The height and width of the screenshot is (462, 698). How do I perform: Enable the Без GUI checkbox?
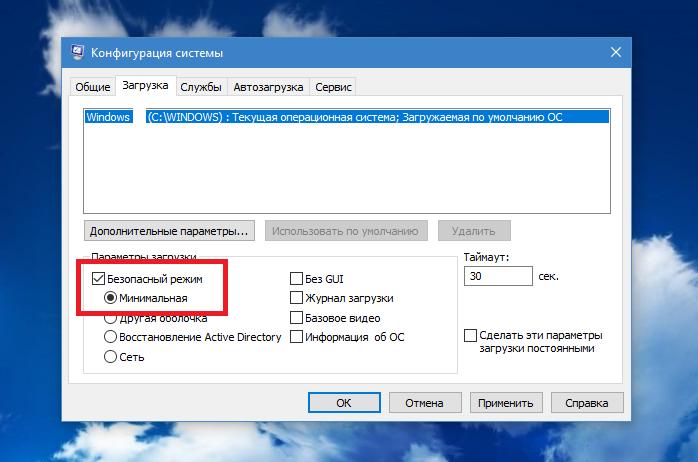(x=296, y=279)
